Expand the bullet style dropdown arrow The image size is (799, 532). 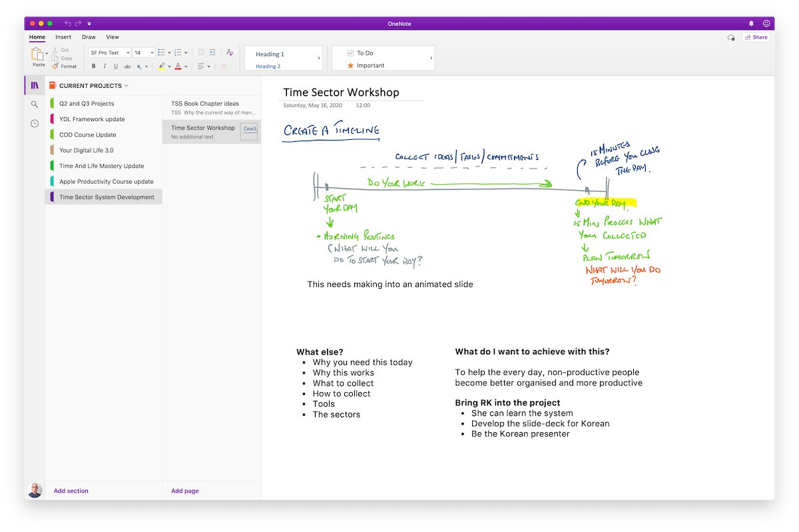point(169,53)
